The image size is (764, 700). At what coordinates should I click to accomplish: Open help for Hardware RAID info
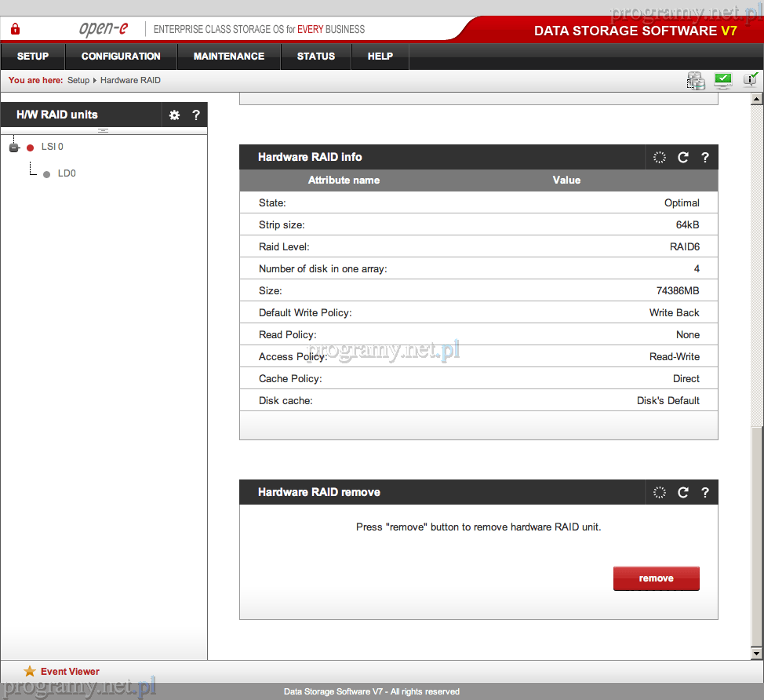click(x=705, y=158)
